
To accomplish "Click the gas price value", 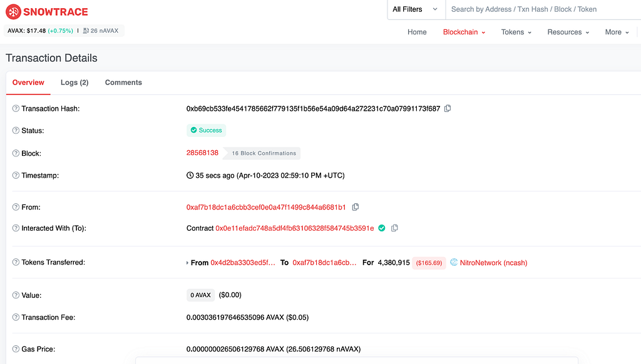I will pyautogui.click(x=274, y=349).
